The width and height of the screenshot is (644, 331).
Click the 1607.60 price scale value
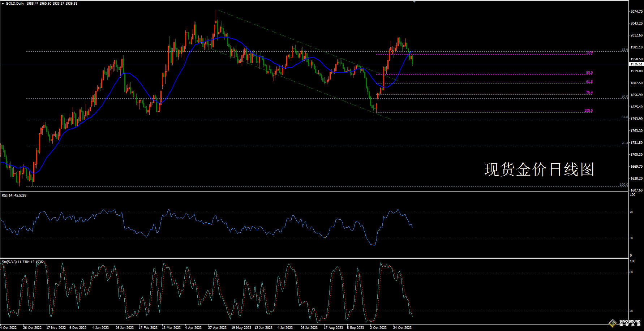[x=637, y=190]
